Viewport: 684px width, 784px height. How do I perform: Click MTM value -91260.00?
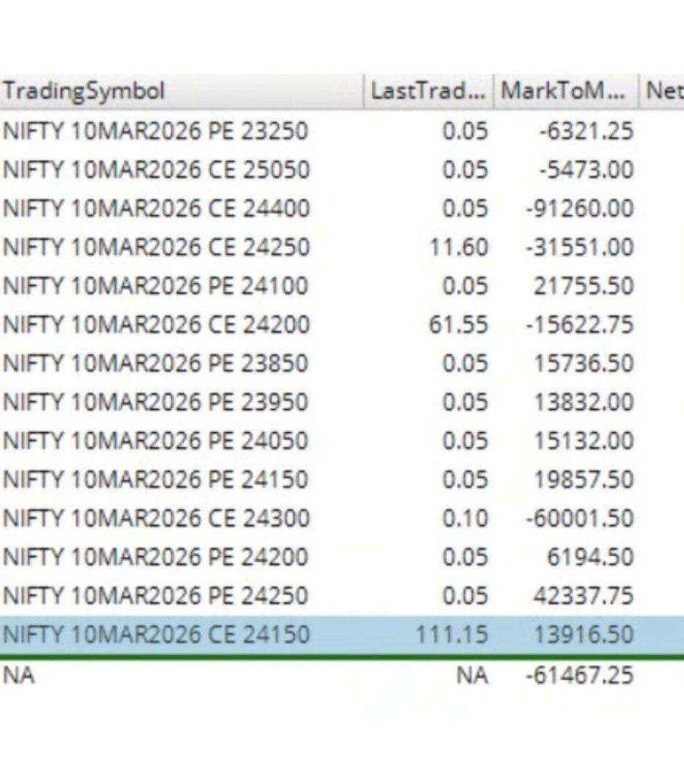pyautogui.click(x=580, y=208)
